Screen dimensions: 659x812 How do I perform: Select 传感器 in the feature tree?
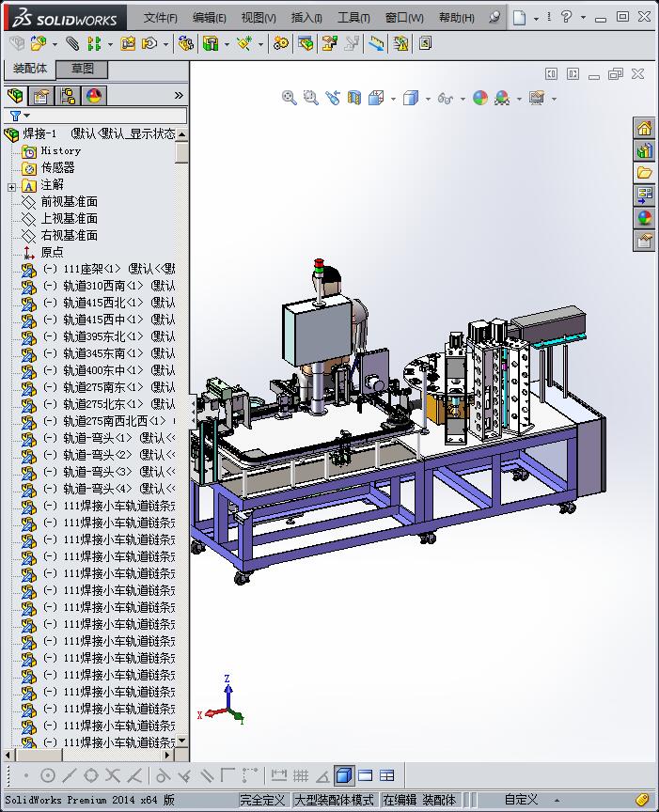(57, 168)
